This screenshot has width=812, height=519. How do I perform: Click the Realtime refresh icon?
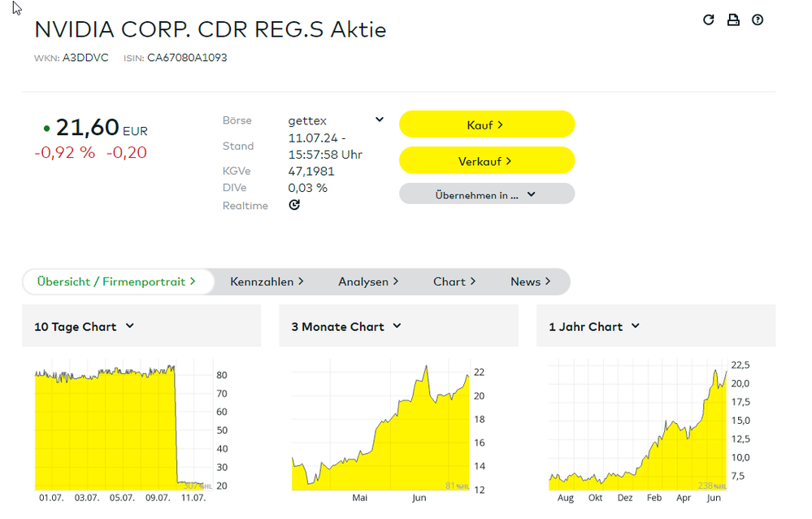(x=294, y=205)
